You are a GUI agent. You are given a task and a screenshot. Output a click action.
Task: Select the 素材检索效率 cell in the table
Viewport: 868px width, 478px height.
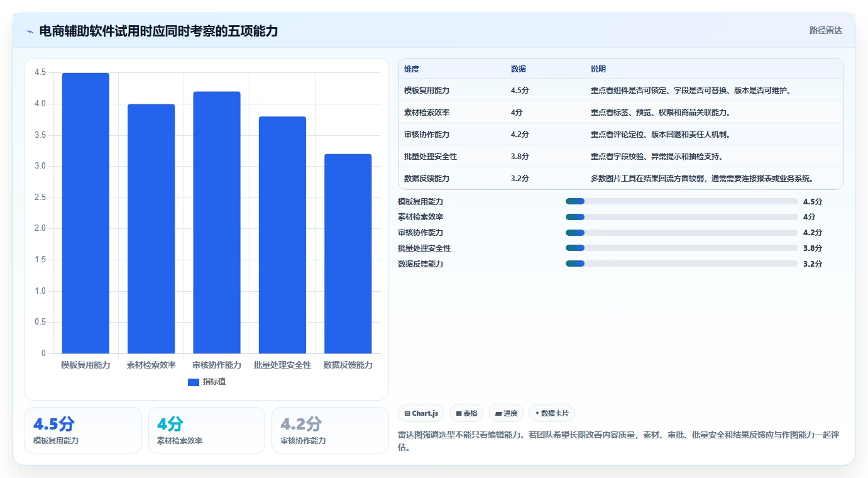point(427,113)
